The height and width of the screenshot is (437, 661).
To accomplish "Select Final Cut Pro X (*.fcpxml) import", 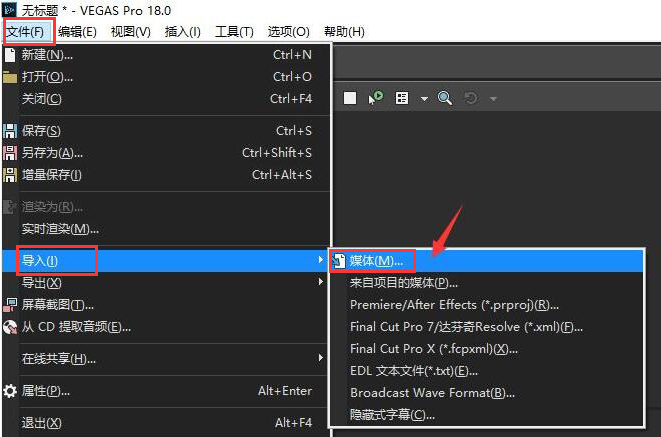I will [x=487, y=349].
